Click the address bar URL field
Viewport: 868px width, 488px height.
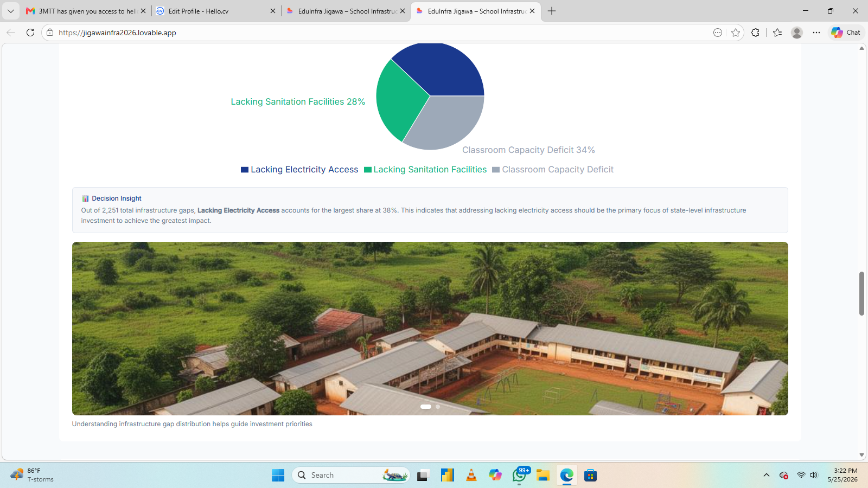pos(380,33)
